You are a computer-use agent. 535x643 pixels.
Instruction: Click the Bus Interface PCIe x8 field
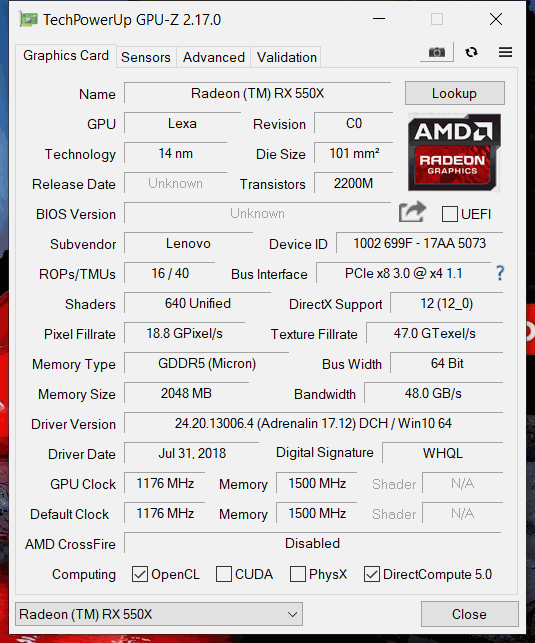coord(403,273)
